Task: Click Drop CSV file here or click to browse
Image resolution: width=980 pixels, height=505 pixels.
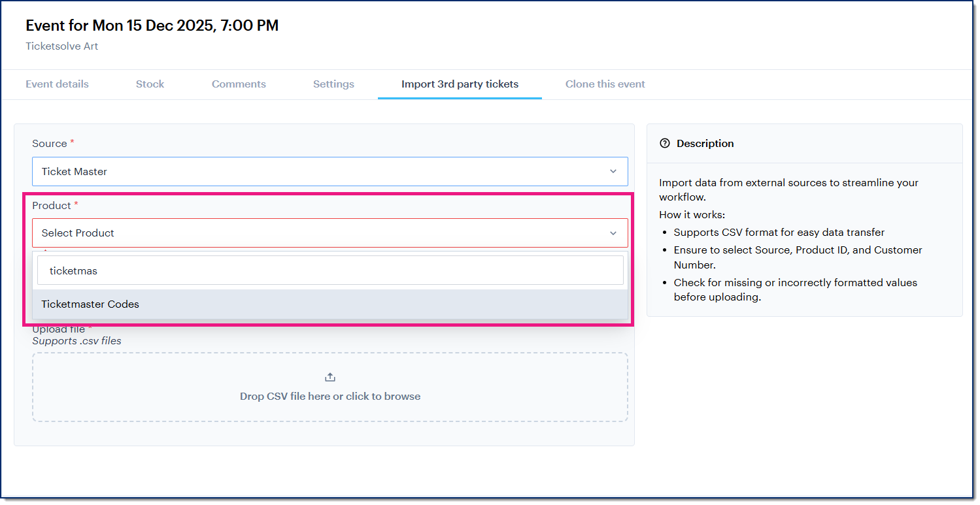Action: (x=330, y=397)
